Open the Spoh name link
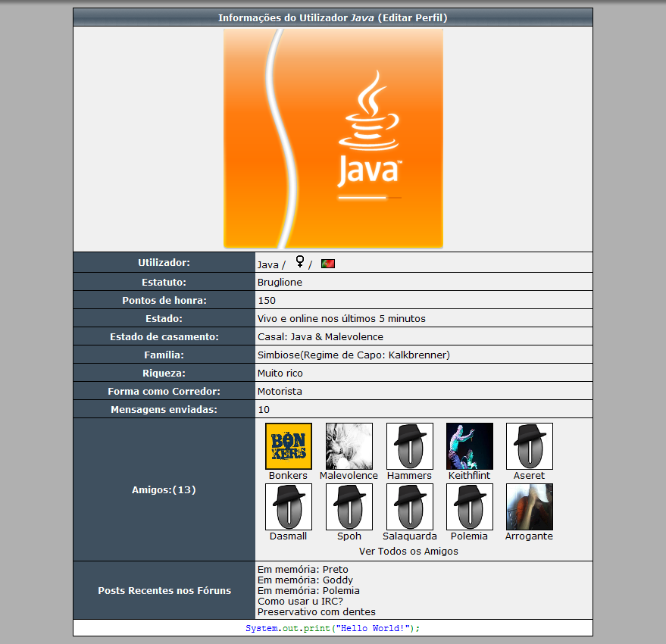The width and height of the screenshot is (666, 644). coord(349,536)
